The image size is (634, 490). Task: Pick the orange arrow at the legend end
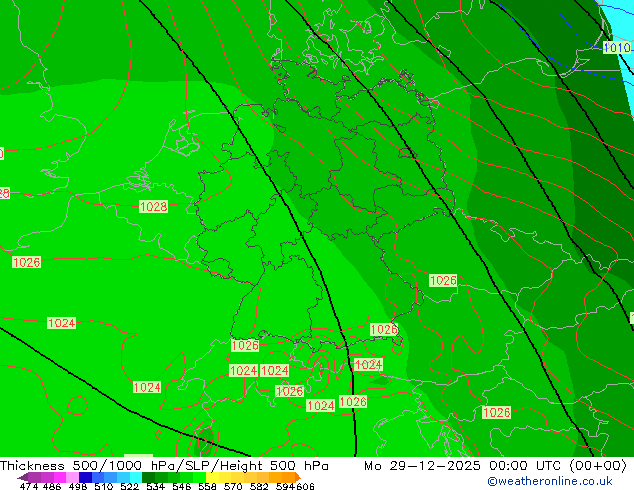tap(298, 477)
